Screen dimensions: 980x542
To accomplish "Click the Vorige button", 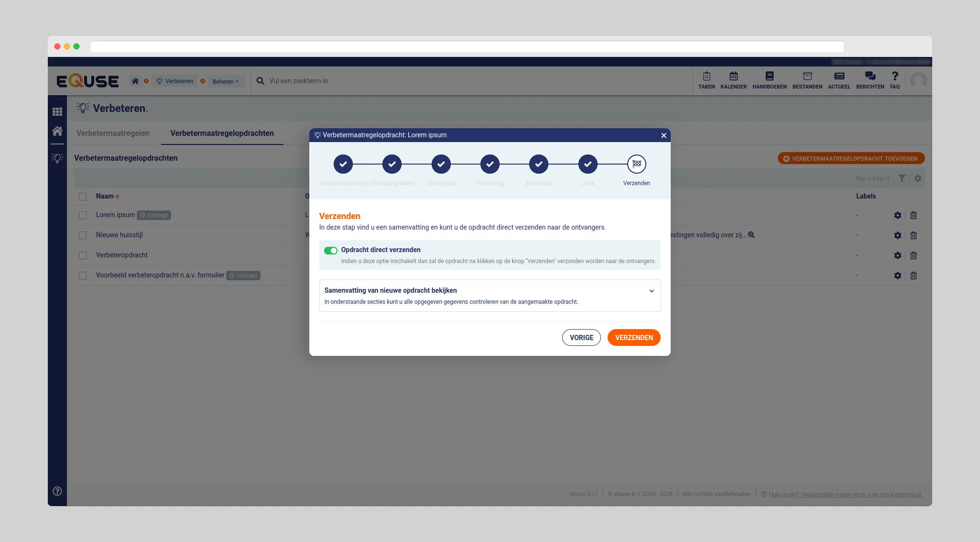I will (x=581, y=338).
